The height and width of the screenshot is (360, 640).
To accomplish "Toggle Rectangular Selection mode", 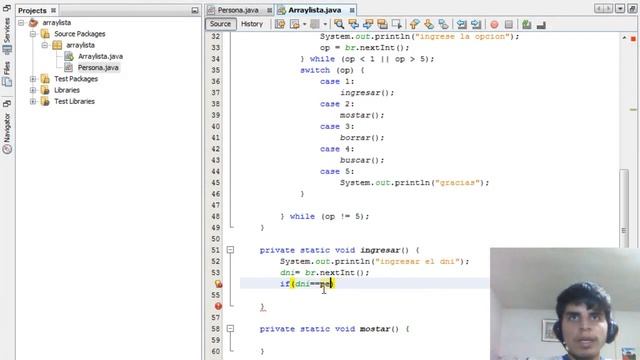I will [x=396, y=24].
